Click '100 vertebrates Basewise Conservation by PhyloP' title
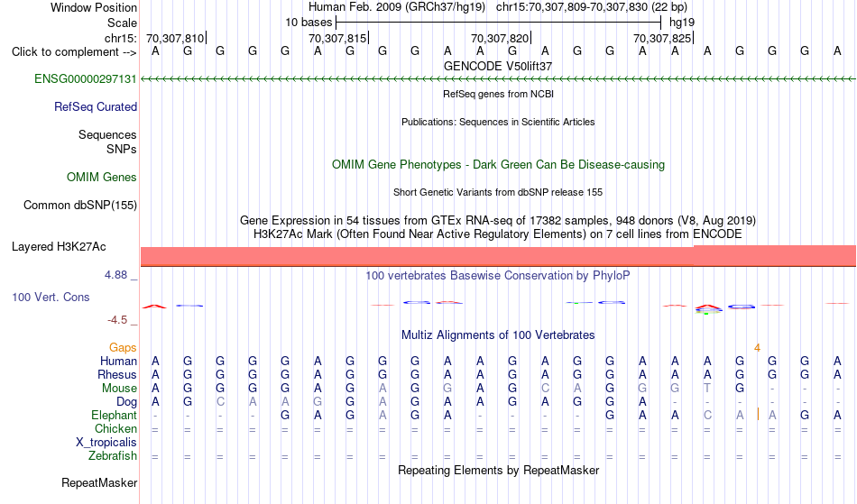The width and height of the screenshot is (857, 504). click(x=498, y=276)
